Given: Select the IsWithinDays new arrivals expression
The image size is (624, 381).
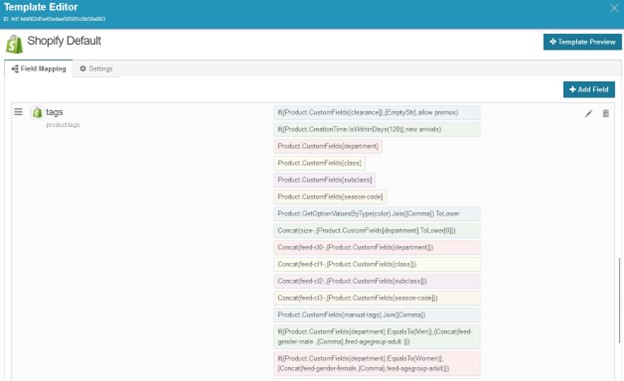Looking at the screenshot, I should click(377, 129).
